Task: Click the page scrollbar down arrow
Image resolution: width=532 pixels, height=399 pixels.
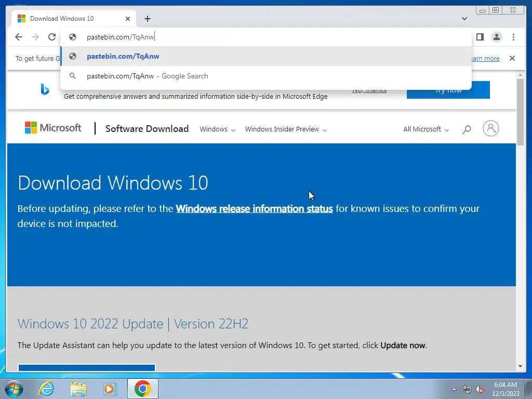Action: [x=520, y=366]
